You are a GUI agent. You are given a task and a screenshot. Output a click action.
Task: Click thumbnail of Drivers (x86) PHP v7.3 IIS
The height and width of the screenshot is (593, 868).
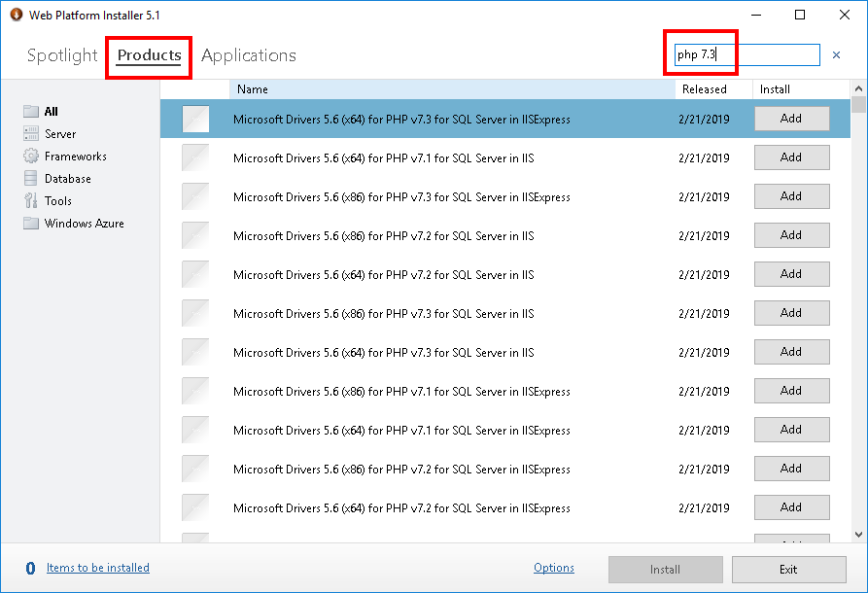[195, 313]
